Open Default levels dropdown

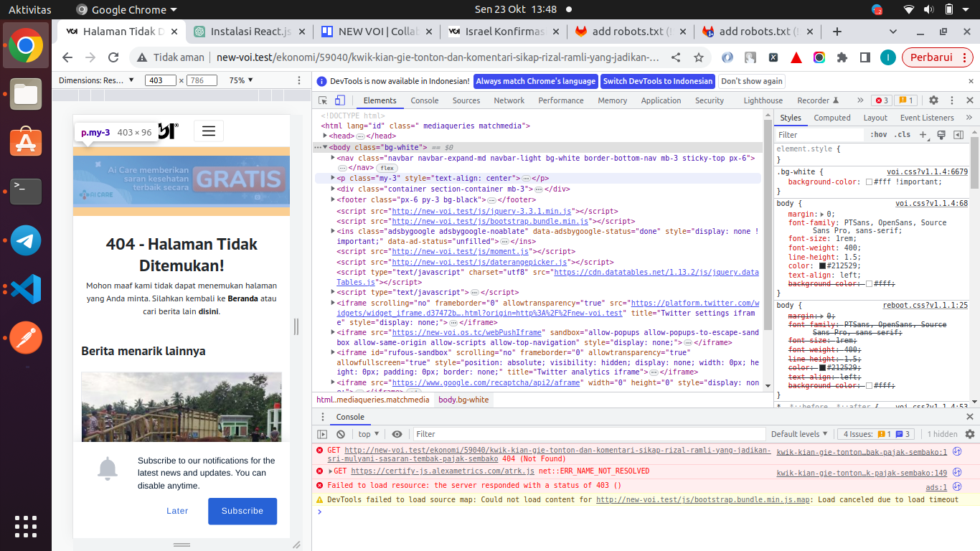pyautogui.click(x=798, y=434)
